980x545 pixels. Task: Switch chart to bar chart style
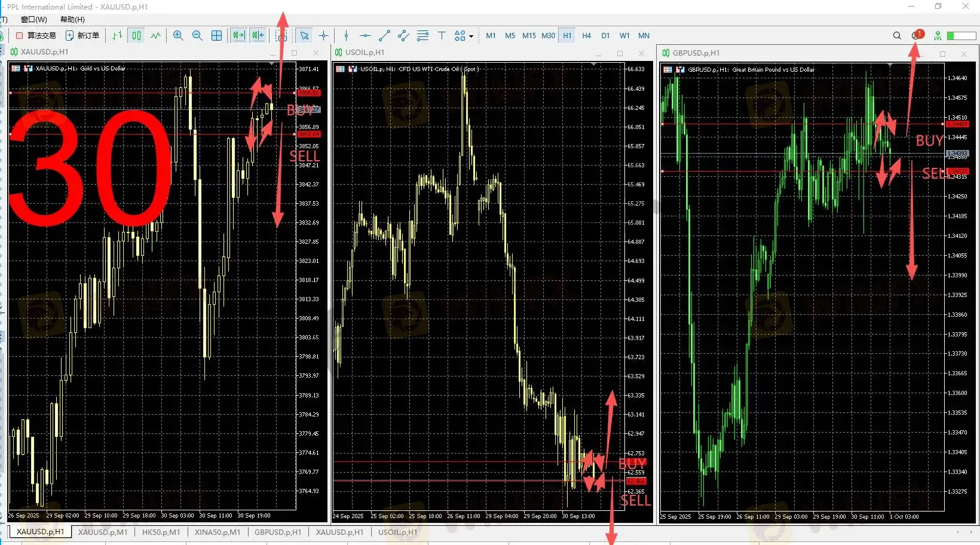click(x=117, y=36)
